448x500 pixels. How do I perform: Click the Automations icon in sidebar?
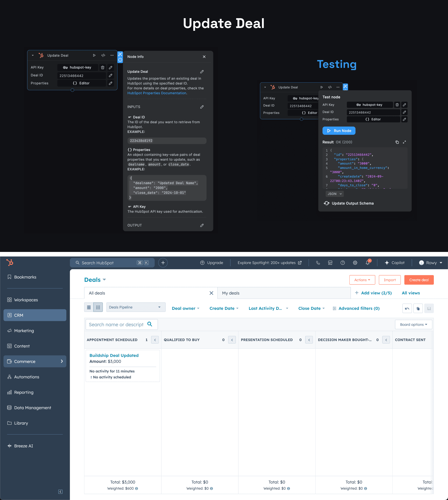click(9, 376)
